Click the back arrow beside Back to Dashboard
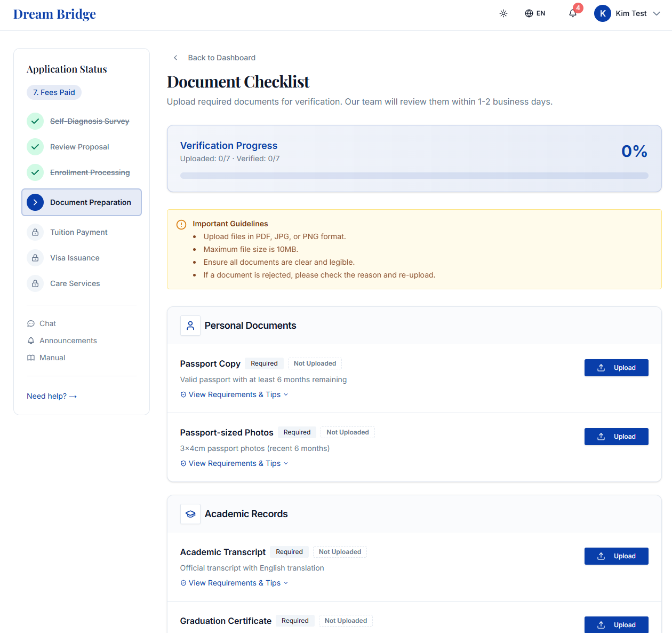672x633 pixels. pos(175,58)
